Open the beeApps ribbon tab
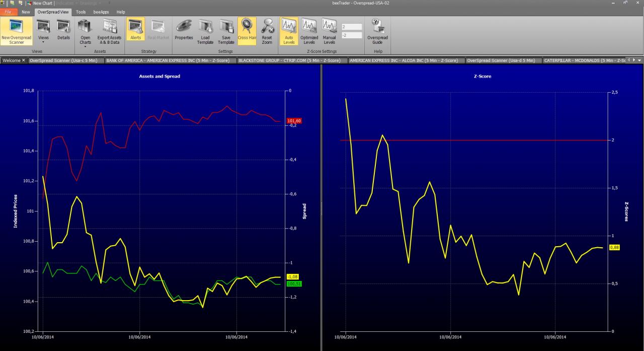 point(101,12)
